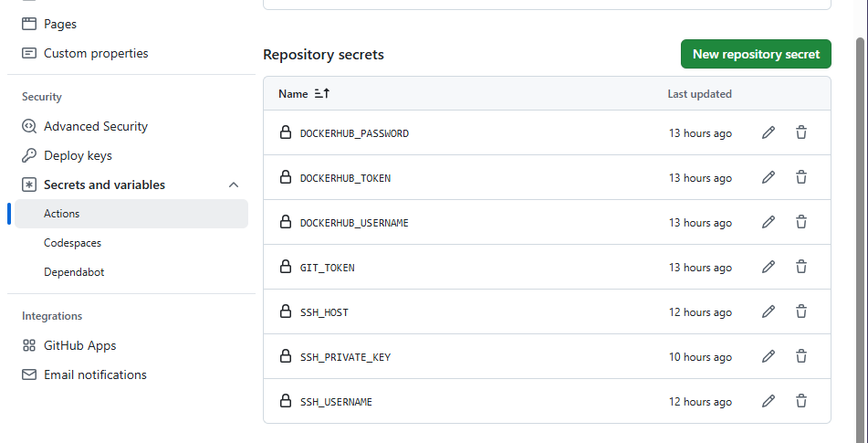Screen dimensions: 868x443
Task: Click '12 hours ago' timestamp for SSH_USERNAME
Action: (x=700, y=402)
